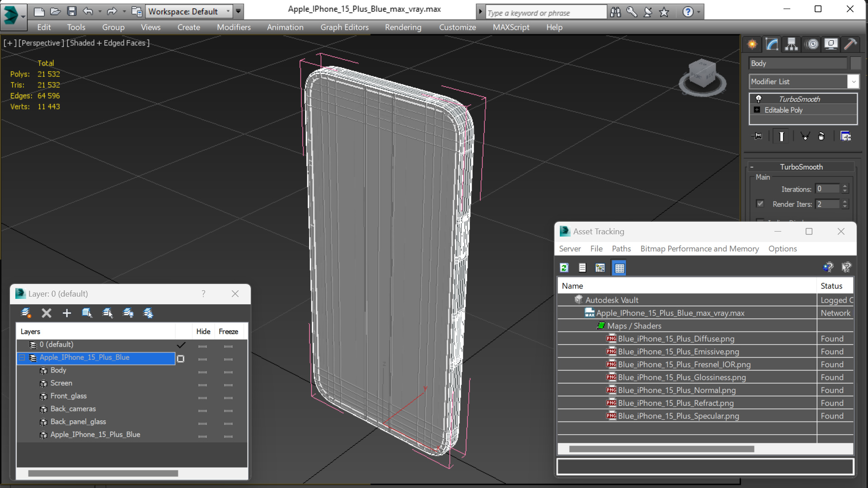Image resolution: width=868 pixels, height=488 pixels.
Task: Open the help question mark icon
Action: pos(688,12)
